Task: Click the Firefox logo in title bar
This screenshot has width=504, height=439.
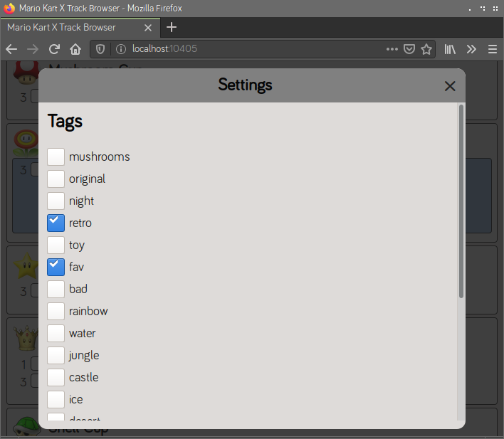Action: click(x=9, y=8)
